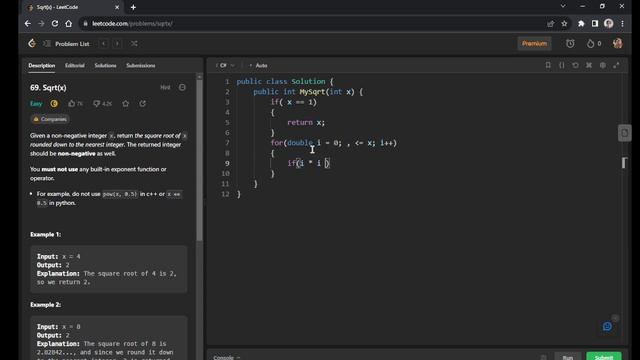Open a new browser tab

click(133, 7)
